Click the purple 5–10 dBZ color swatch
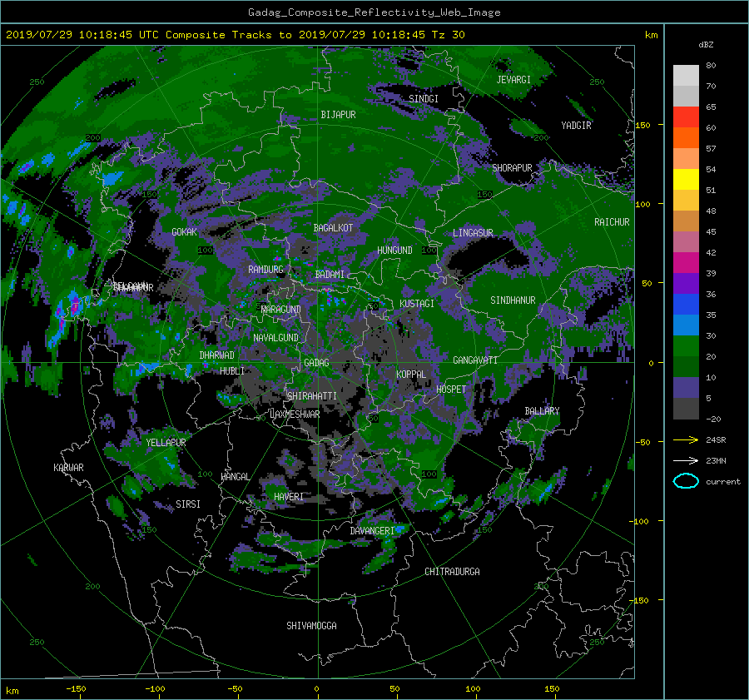The width and height of the screenshot is (749, 700). click(686, 387)
